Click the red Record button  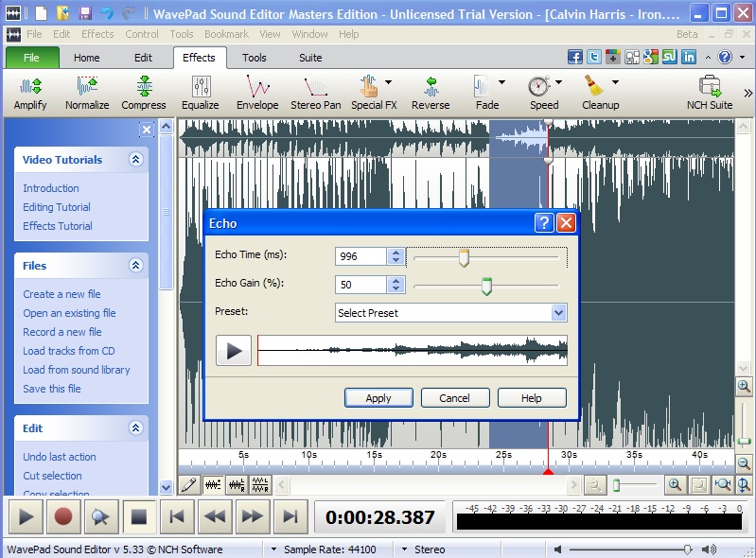pyautogui.click(x=63, y=516)
